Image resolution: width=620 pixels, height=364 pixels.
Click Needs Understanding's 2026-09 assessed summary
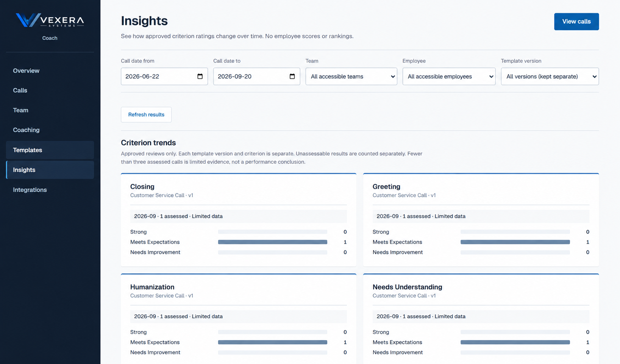pos(481,317)
